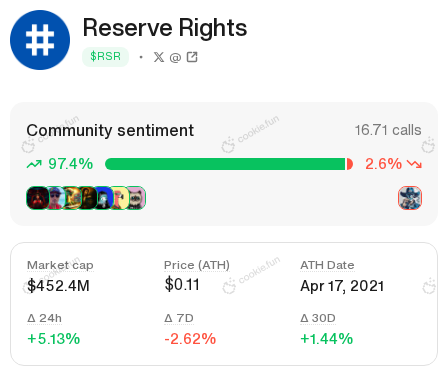Viewport: 448px width, 376px height.
Task: Click the Price (ATH) label
Action: pyautogui.click(x=197, y=265)
